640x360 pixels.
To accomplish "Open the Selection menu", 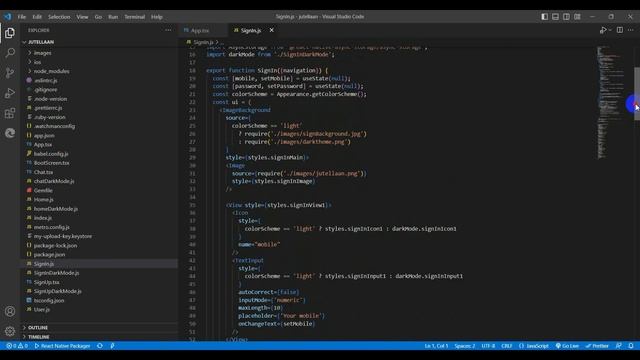I will pyautogui.click(x=59, y=17).
